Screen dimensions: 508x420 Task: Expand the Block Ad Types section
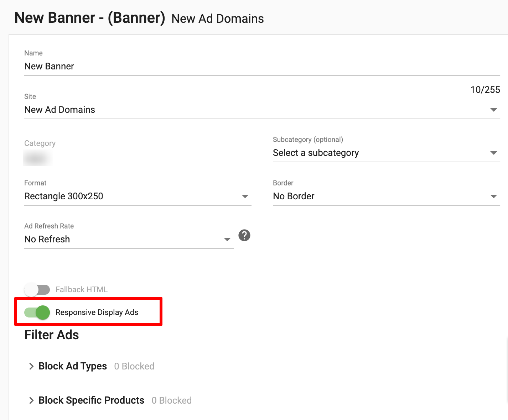[72, 366]
